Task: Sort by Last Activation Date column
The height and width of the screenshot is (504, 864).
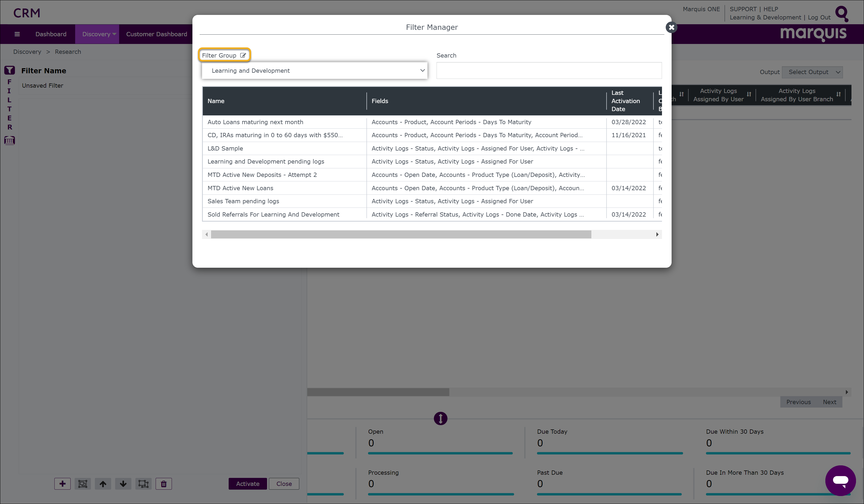Action: coord(630,101)
